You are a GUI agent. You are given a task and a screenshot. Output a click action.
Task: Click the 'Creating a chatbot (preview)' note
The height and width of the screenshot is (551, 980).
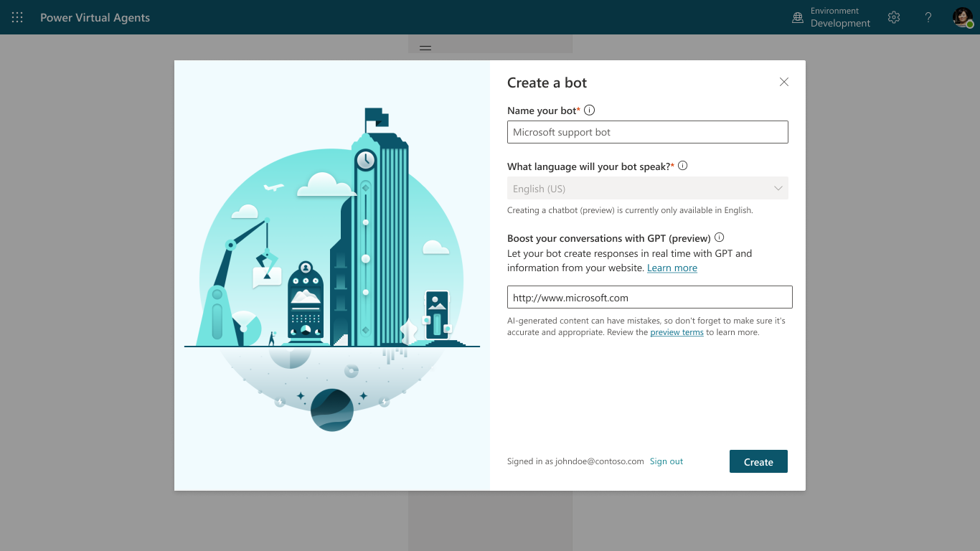point(630,210)
